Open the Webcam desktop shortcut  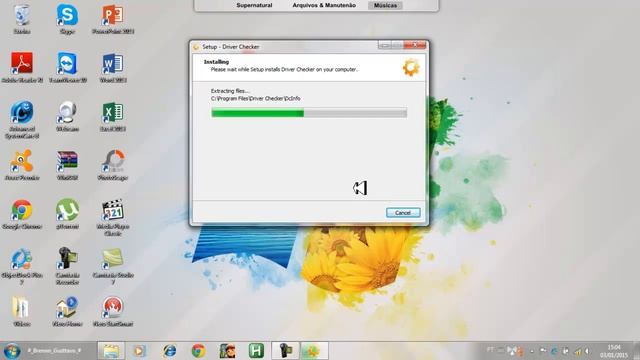[x=67, y=117]
